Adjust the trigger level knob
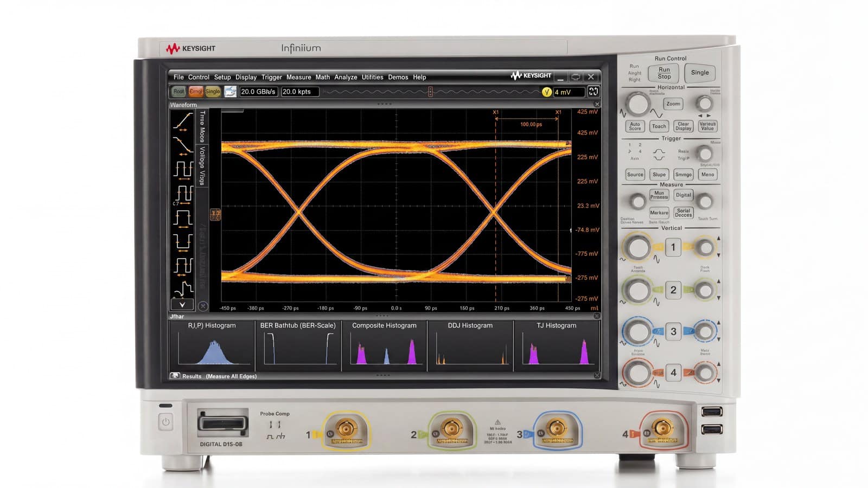 704,153
